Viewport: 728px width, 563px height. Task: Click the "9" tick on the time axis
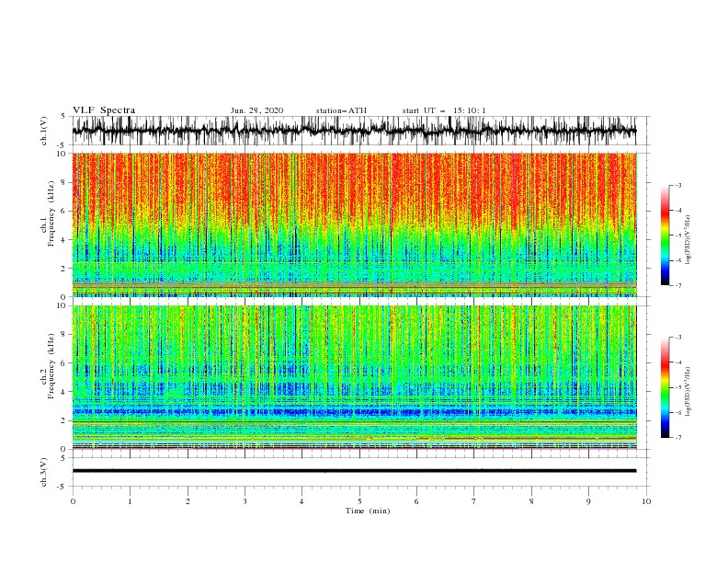(588, 501)
